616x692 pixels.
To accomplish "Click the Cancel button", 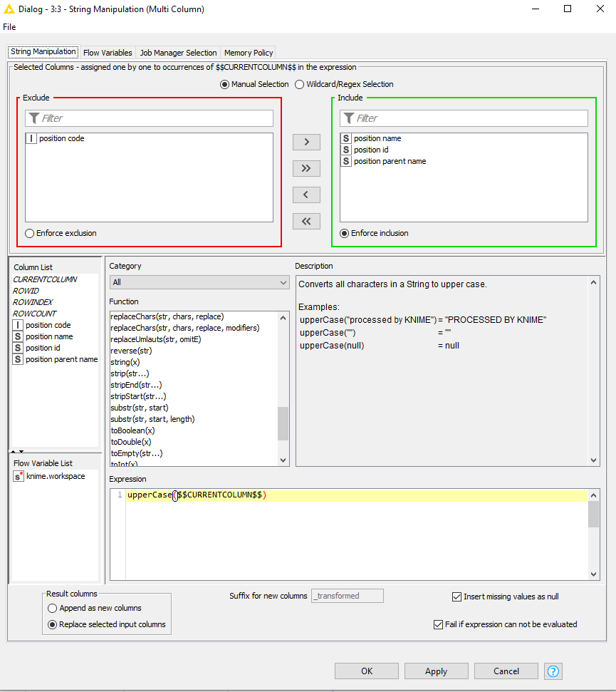I will click(506, 671).
